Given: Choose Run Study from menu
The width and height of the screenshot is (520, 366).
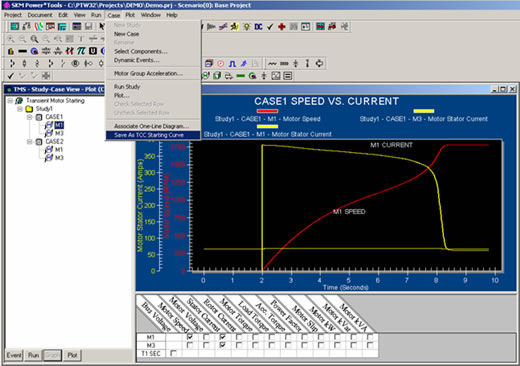Looking at the screenshot, I should [127, 87].
